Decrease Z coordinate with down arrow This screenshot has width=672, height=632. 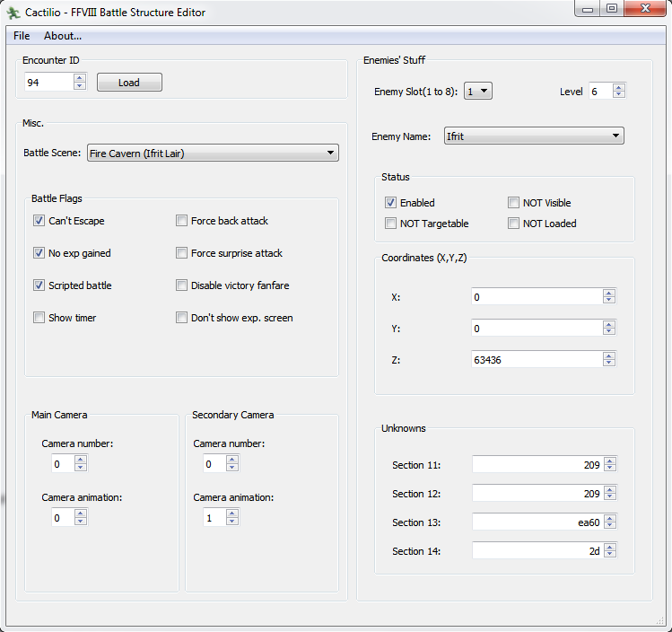pos(609,364)
